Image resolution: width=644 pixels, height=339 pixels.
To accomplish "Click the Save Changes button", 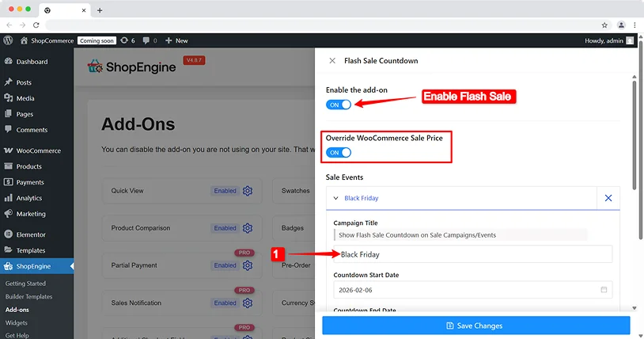I will 475,326.
